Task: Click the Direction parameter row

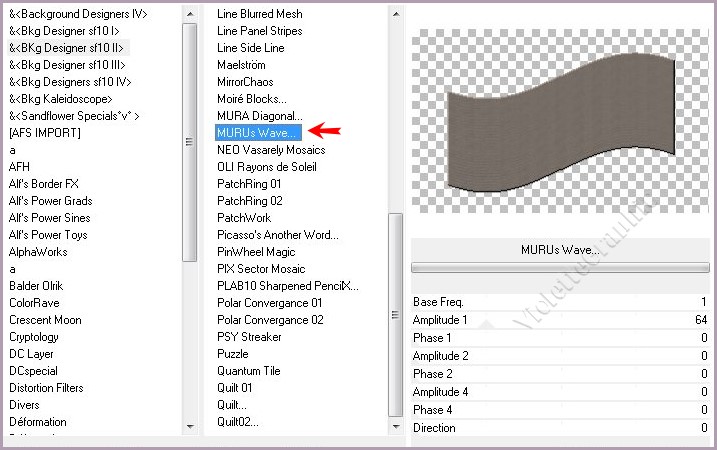Action: [560, 428]
